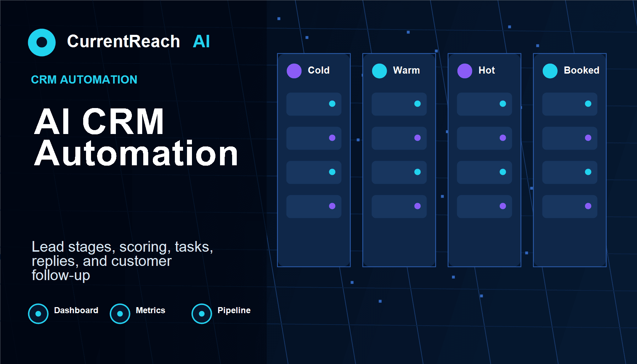Click the lead stages description paragraph
Screen dimensions: 637x364
[x=122, y=261]
